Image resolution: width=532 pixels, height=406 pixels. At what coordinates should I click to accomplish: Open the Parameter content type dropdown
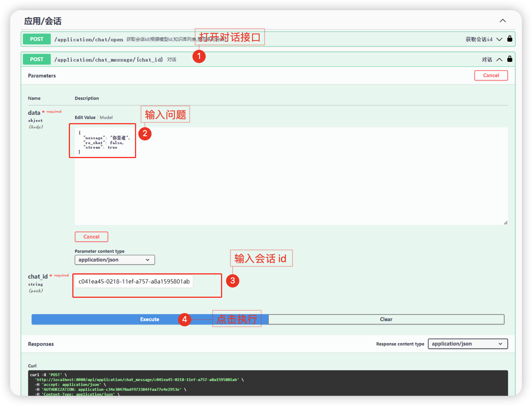pyautogui.click(x=115, y=260)
